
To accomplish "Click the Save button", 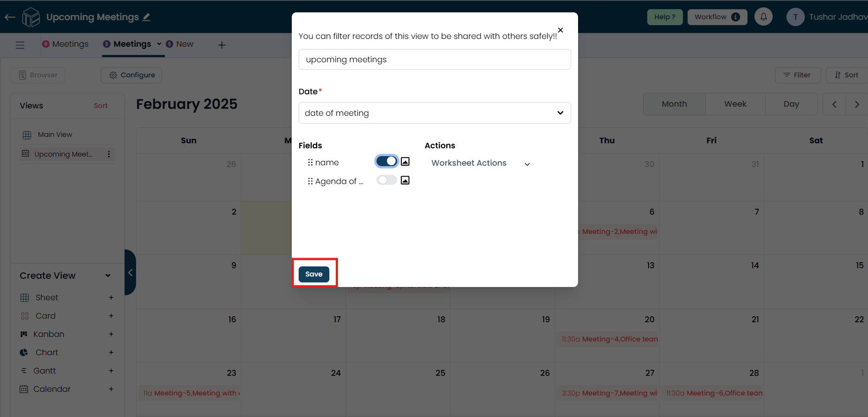I will pos(314,274).
